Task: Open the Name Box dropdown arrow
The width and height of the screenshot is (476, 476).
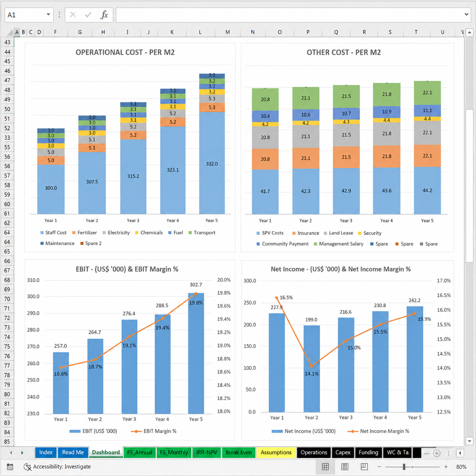Action: pos(48,15)
